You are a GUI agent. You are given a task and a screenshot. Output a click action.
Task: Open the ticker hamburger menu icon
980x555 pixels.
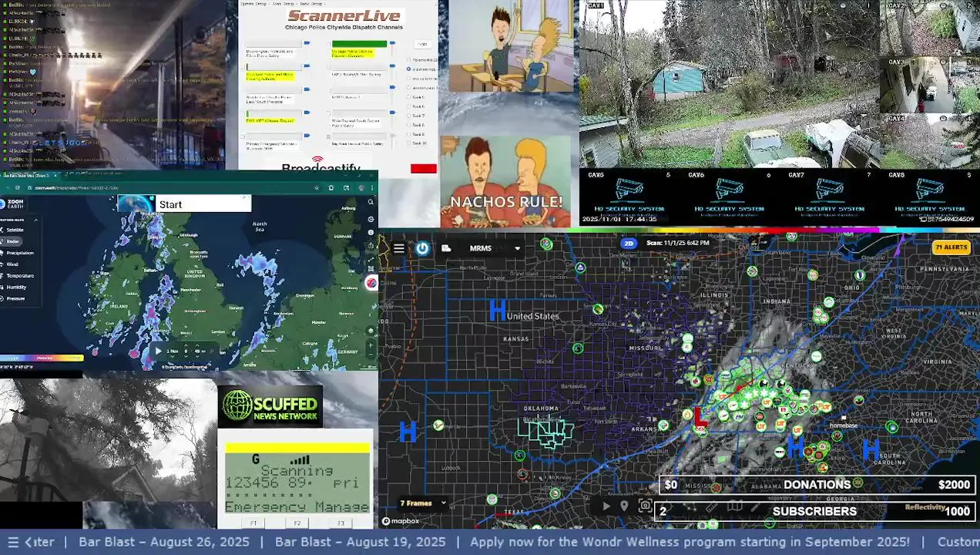tap(12, 542)
